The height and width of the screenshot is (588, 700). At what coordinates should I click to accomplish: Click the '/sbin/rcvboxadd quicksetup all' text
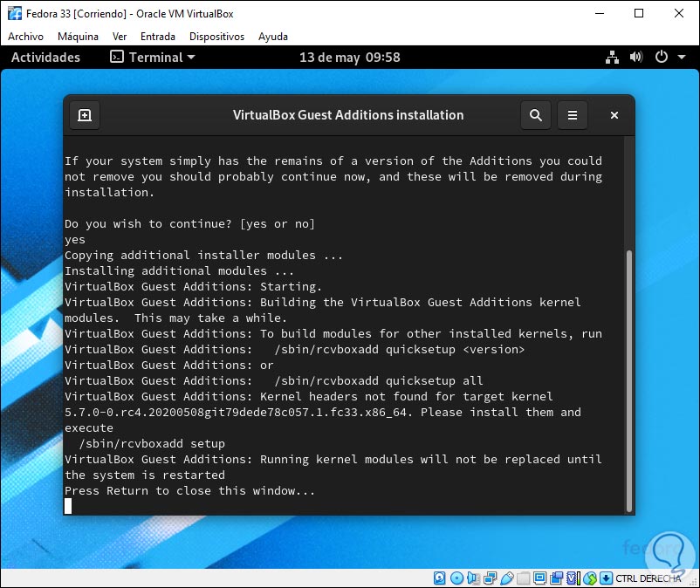(x=379, y=380)
